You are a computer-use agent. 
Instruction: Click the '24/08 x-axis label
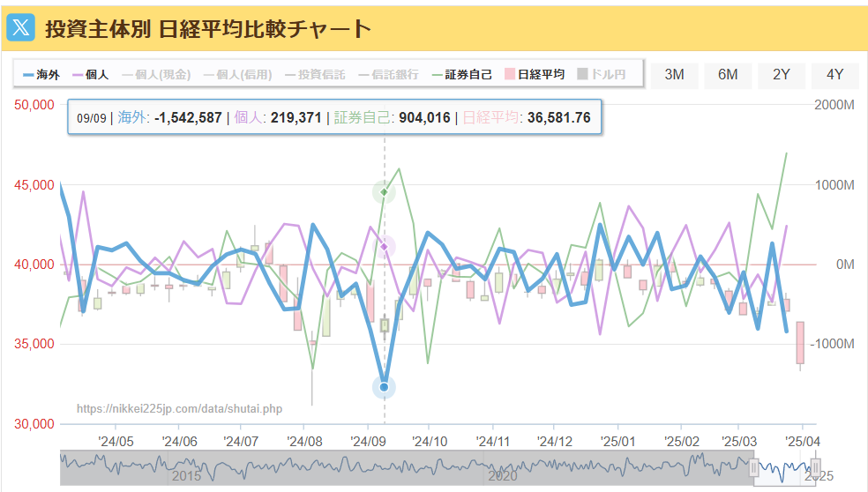[304, 442]
